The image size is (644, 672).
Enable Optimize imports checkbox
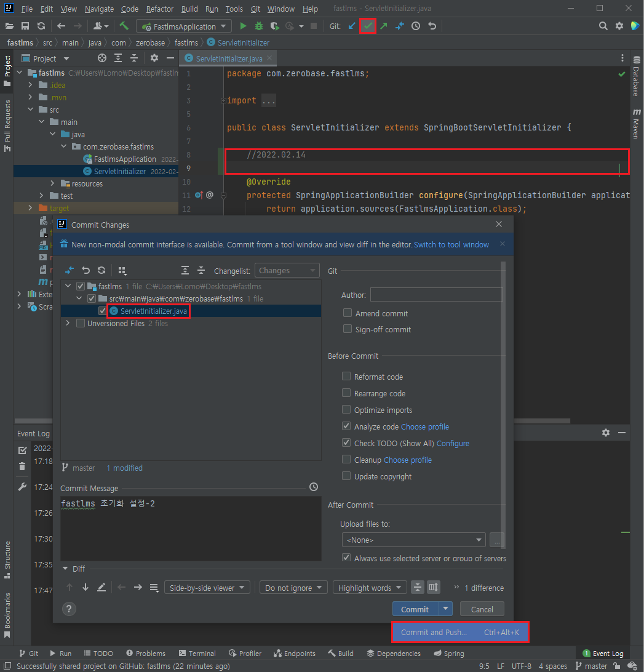[346, 410]
